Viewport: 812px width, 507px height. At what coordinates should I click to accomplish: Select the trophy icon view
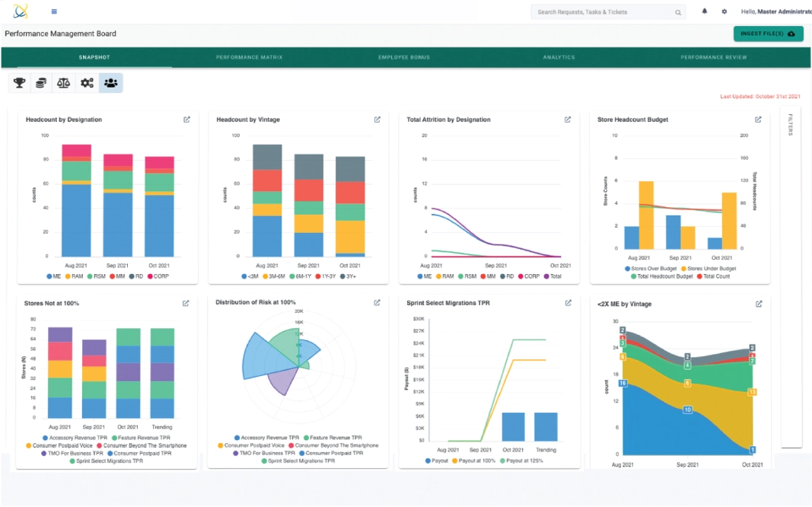(20, 83)
